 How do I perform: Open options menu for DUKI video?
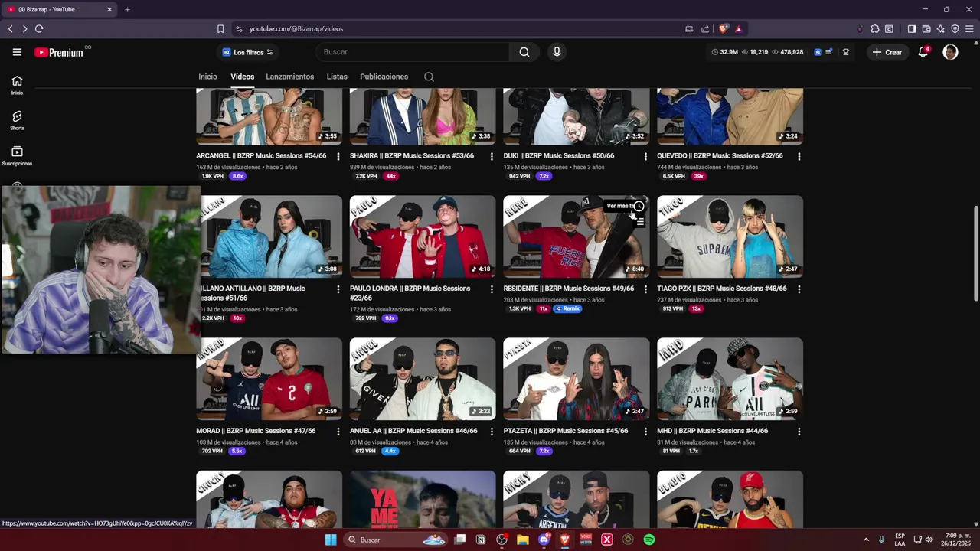(645, 156)
